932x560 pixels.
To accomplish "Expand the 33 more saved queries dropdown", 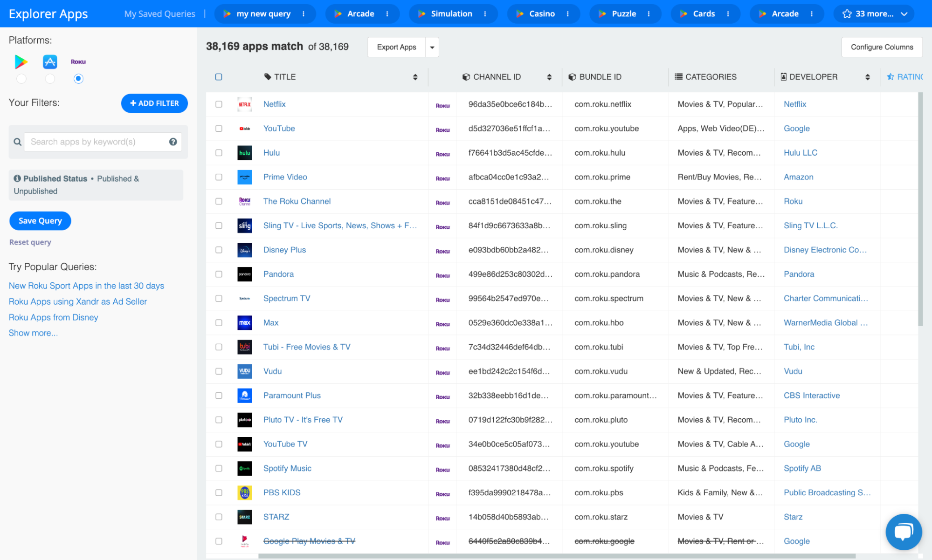I will 875,14.
